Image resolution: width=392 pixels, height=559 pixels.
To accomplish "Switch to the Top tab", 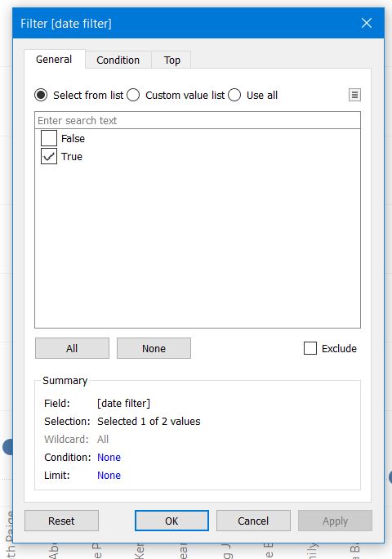I will tap(171, 60).
